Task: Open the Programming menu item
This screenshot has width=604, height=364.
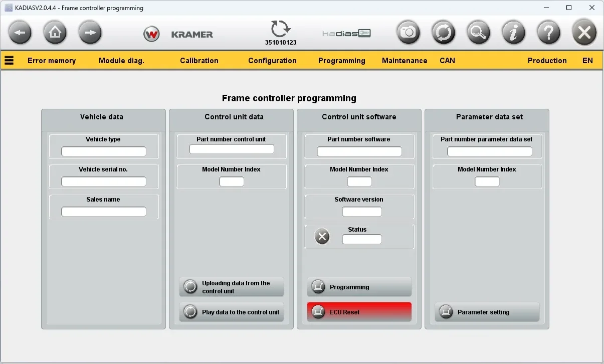Action: [x=341, y=60]
